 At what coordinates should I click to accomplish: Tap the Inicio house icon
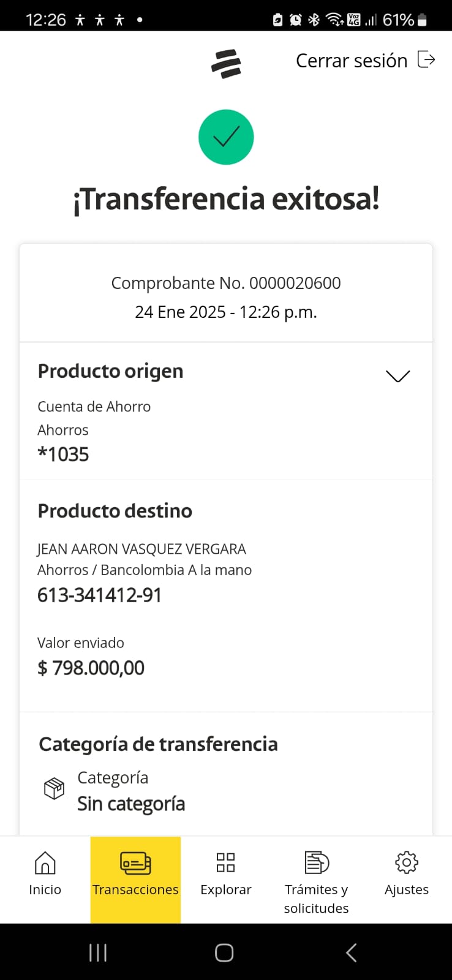(x=45, y=862)
